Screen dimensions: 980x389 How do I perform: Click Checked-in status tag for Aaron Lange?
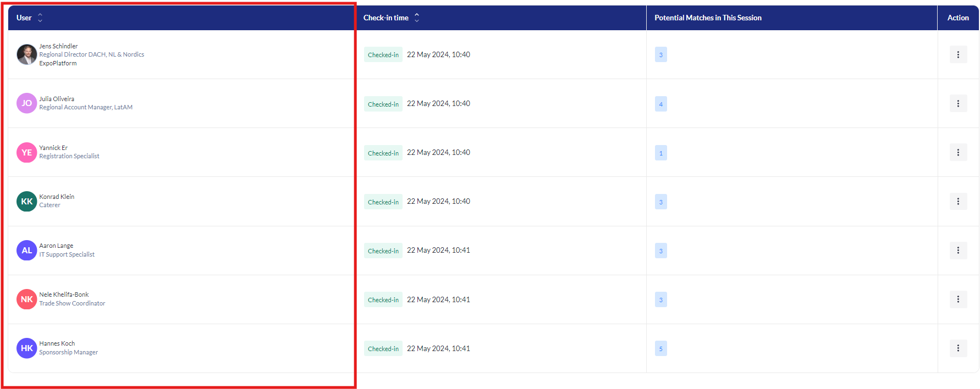coord(383,251)
